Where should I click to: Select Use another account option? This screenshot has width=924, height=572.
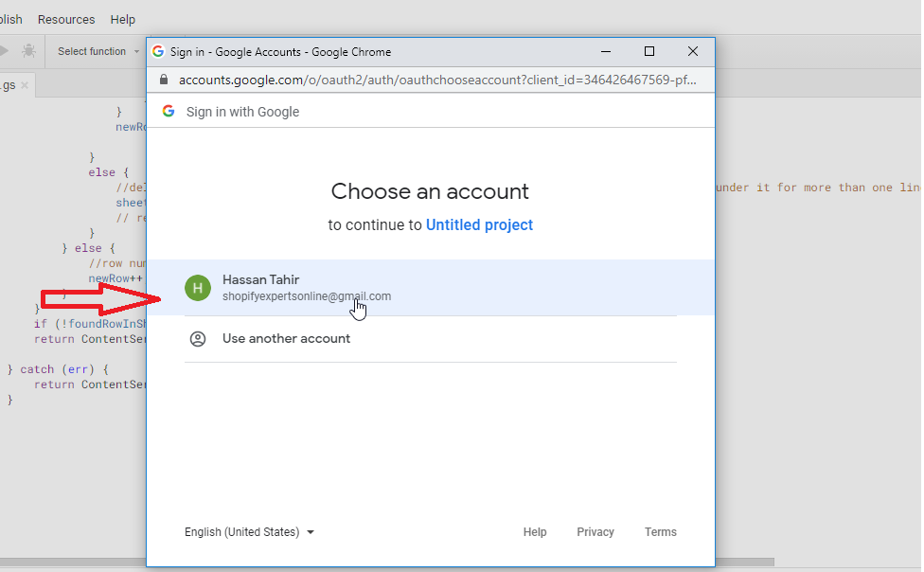pyautogui.click(x=430, y=339)
